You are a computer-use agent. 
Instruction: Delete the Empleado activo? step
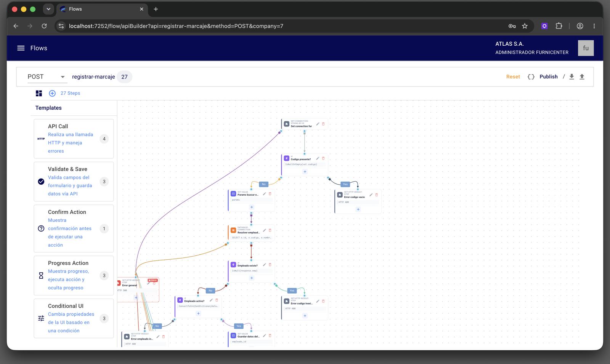[217, 300]
